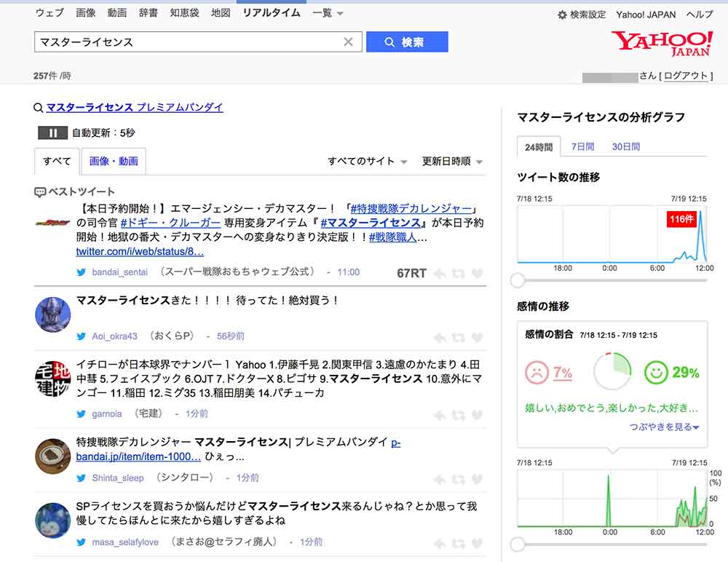Open the bandai_sentai avatar logo

[53, 223]
